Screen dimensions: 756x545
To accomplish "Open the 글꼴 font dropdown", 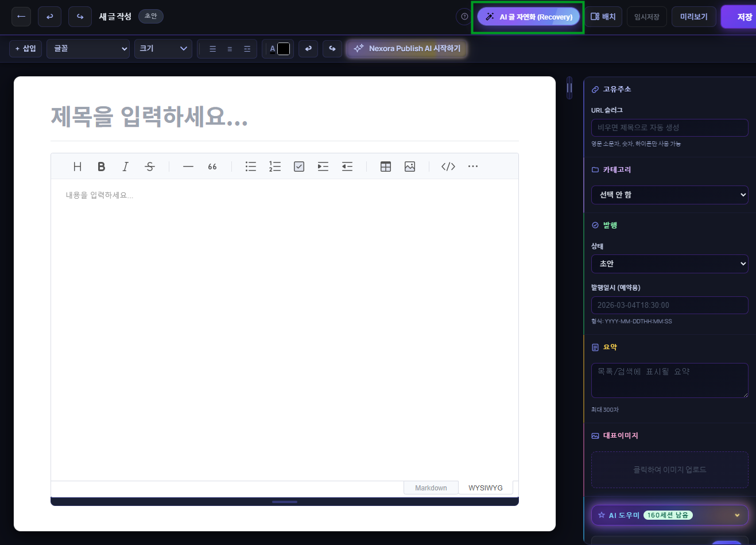I will (88, 49).
